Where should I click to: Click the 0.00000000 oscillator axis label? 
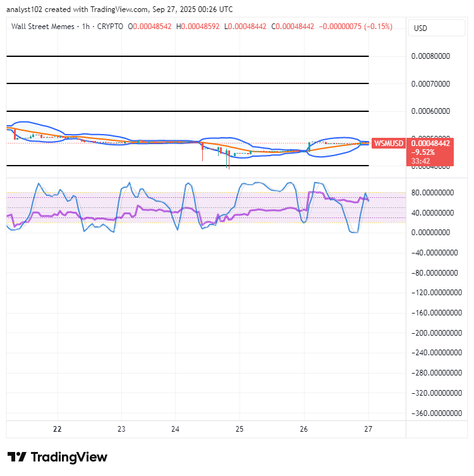(430, 233)
